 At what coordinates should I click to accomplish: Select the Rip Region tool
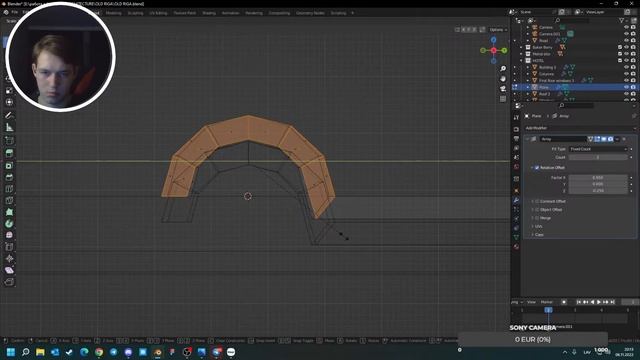point(9,282)
